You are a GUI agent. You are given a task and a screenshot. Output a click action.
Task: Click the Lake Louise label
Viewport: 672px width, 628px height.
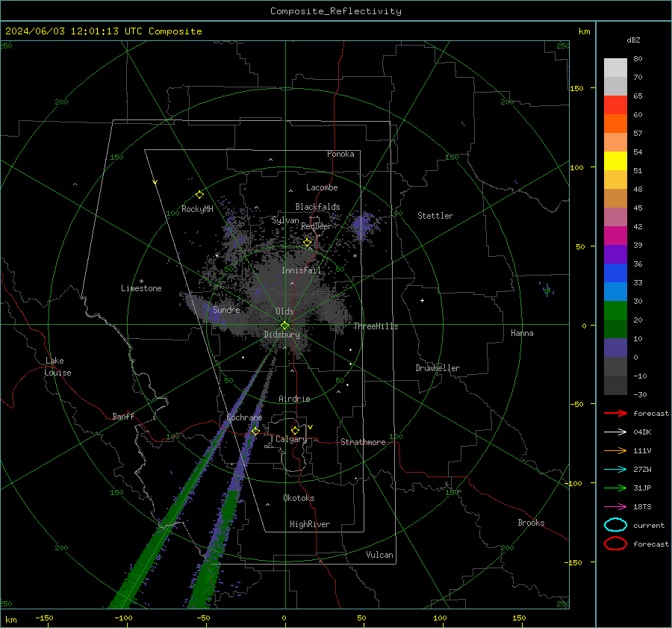(57, 367)
